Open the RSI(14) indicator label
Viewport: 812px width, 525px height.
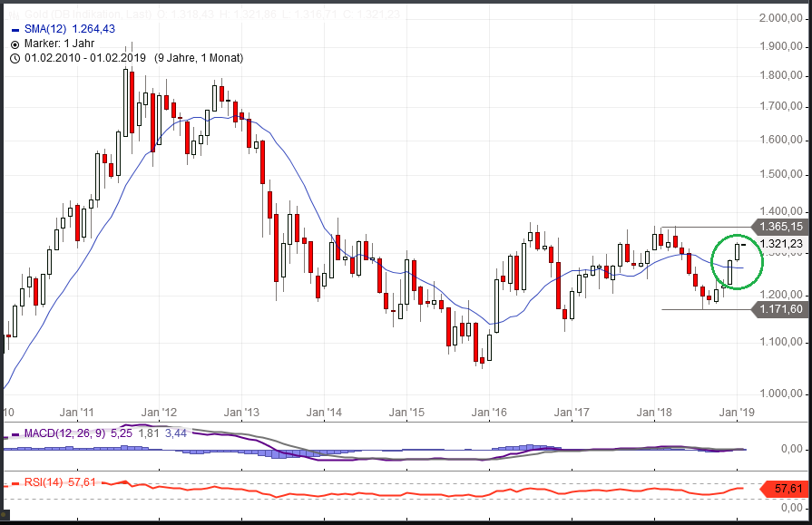coord(44,482)
